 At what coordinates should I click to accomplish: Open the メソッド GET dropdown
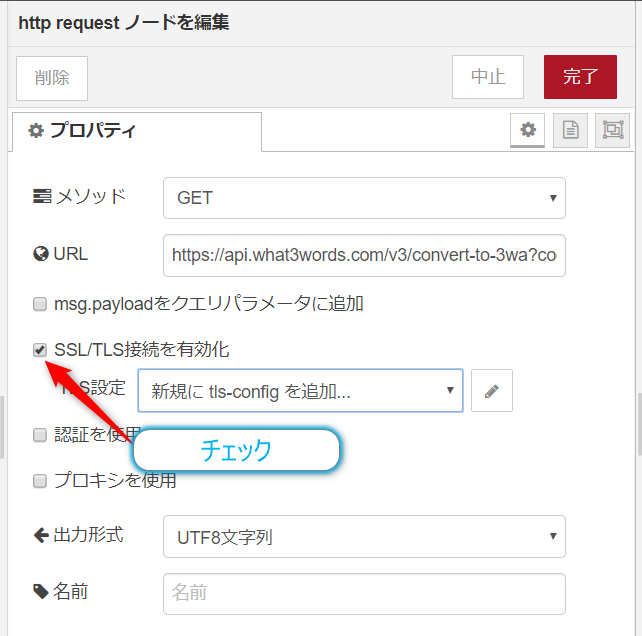point(364,198)
